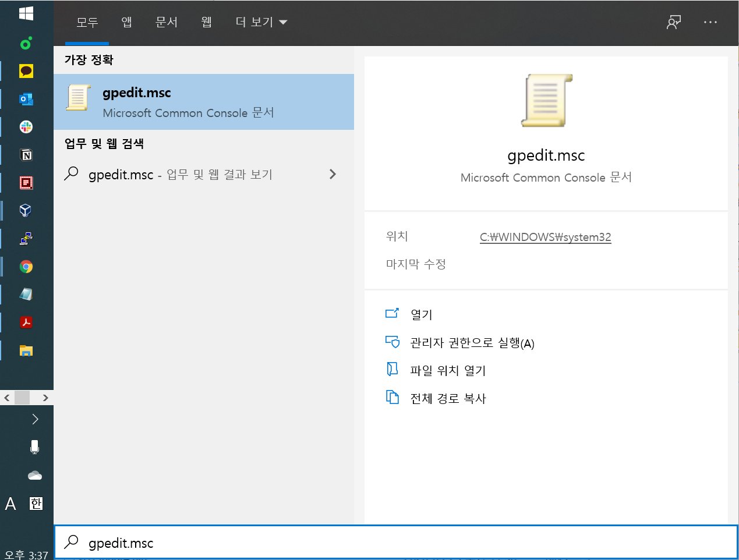
Task: Open the Windows Start menu
Action: pos(26,13)
